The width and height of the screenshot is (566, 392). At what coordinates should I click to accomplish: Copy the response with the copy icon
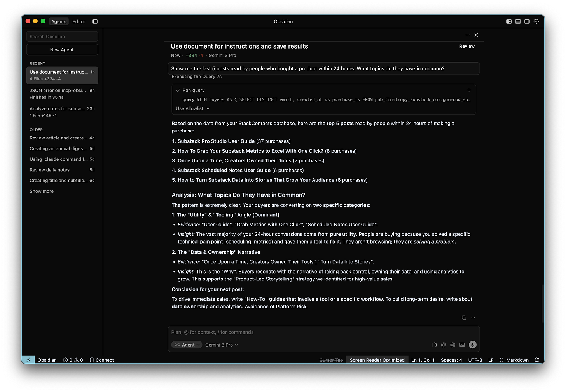[464, 318]
